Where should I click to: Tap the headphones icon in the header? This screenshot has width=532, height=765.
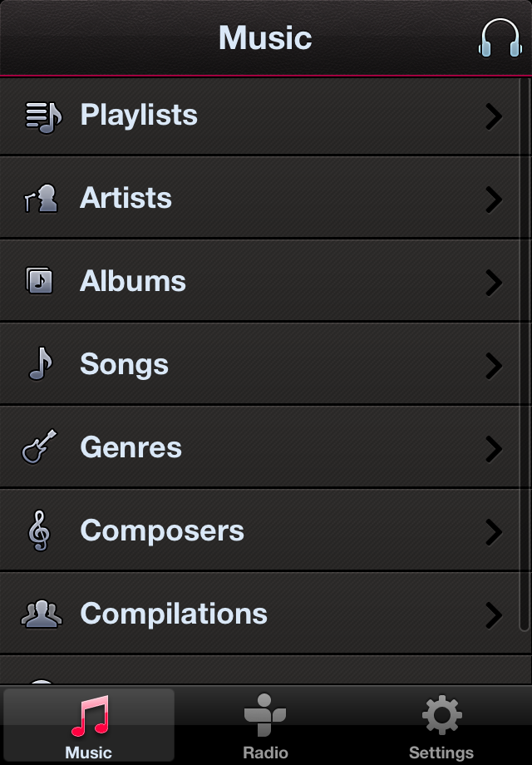click(x=500, y=38)
